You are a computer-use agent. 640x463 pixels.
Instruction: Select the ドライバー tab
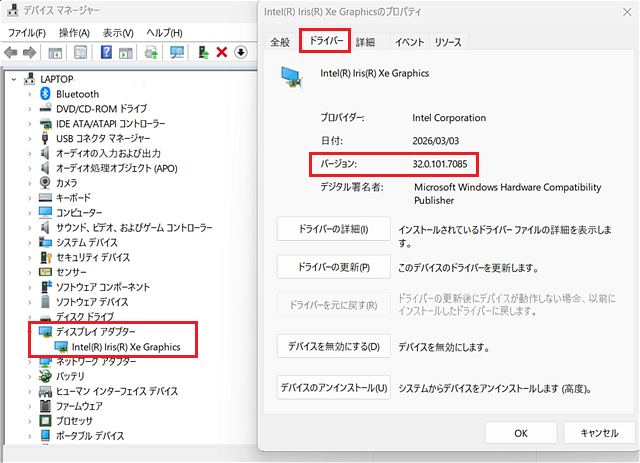(x=325, y=41)
